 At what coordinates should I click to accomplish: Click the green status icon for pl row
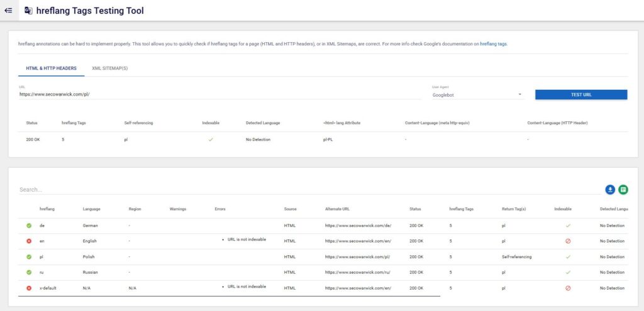29,256
